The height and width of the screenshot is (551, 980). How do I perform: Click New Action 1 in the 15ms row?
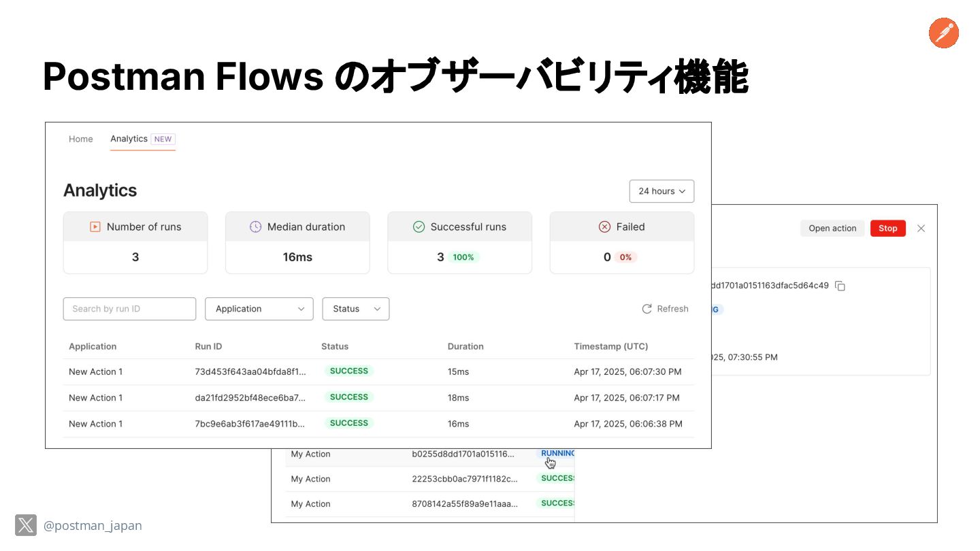pos(96,371)
